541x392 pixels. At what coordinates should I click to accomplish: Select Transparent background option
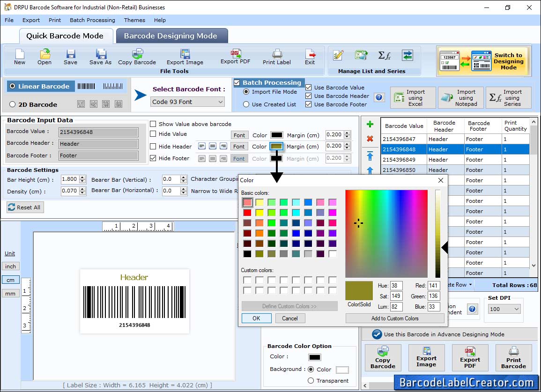tap(311, 381)
